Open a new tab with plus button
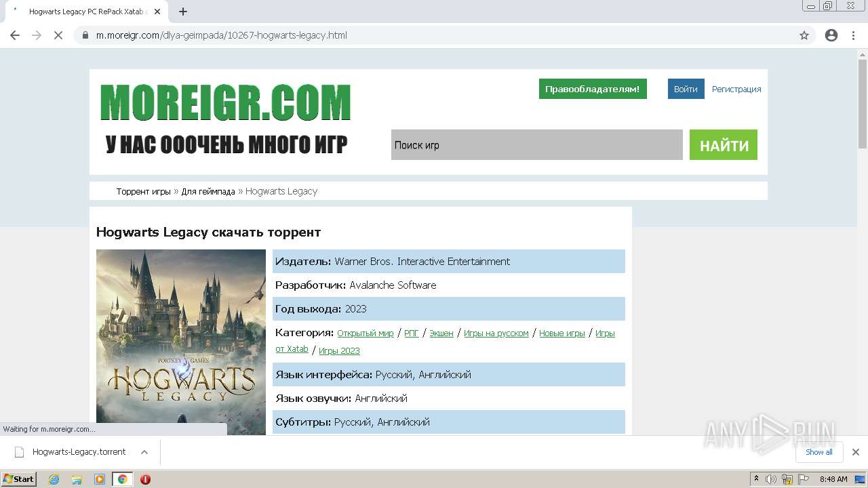868x488 pixels. click(x=183, y=12)
